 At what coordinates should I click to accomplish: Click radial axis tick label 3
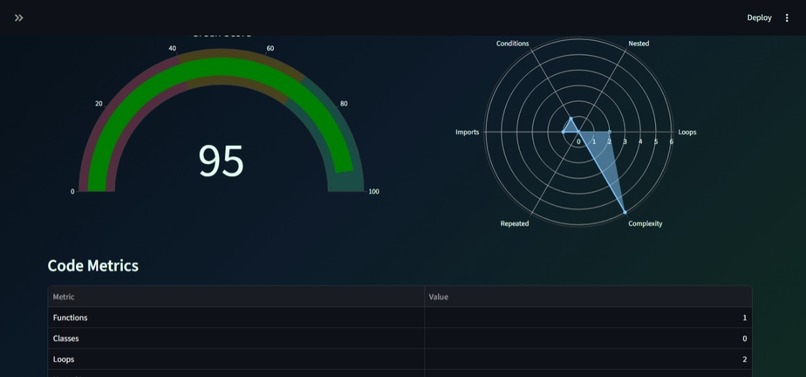(x=625, y=141)
